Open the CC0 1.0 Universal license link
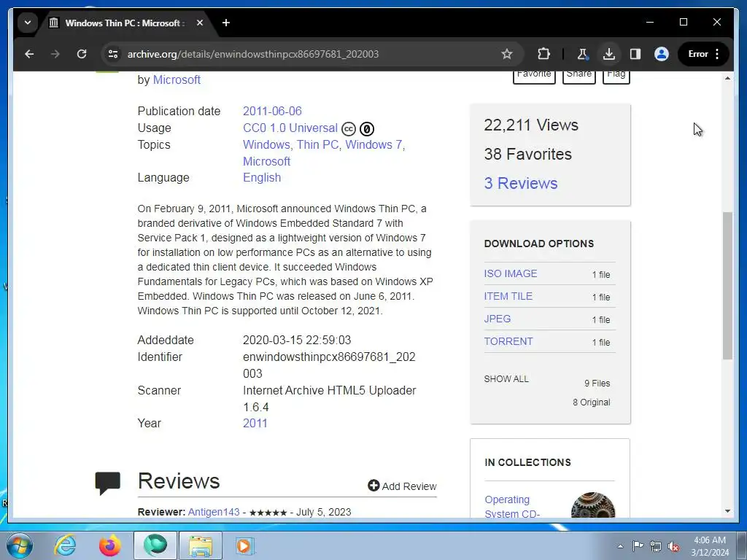The width and height of the screenshot is (747, 560). [x=290, y=128]
